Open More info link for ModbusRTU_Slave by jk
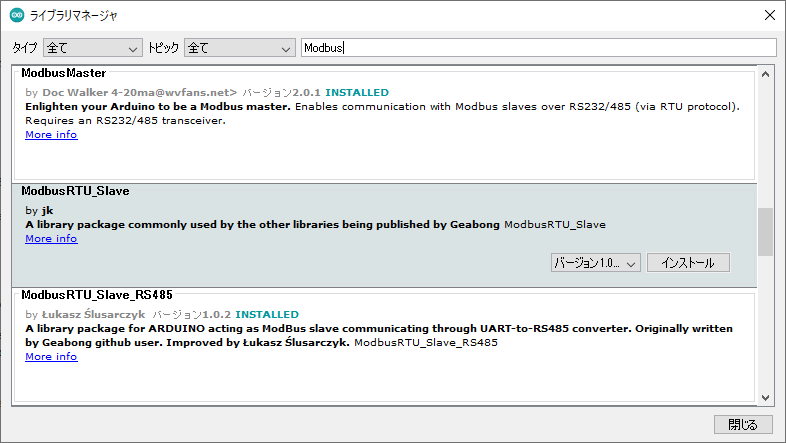Screen dimensions: 786x443 [51, 239]
